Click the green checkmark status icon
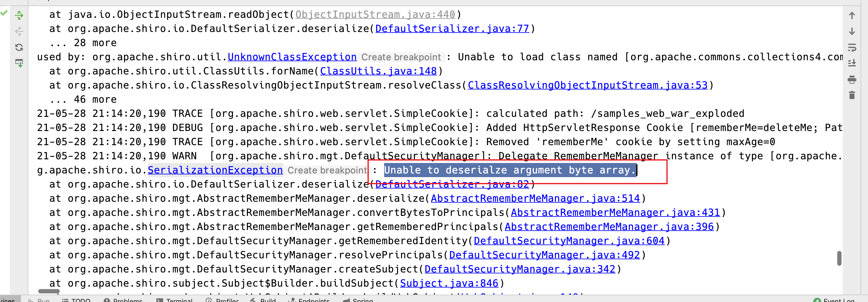Viewport: 868px width, 302px height. [x=4, y=13]
